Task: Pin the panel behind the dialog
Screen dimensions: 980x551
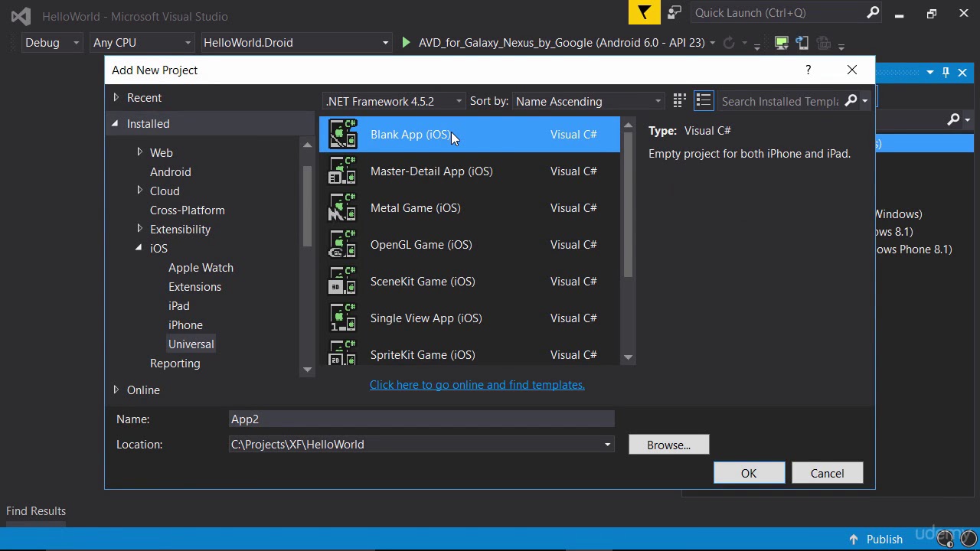Action: point(946,72)
